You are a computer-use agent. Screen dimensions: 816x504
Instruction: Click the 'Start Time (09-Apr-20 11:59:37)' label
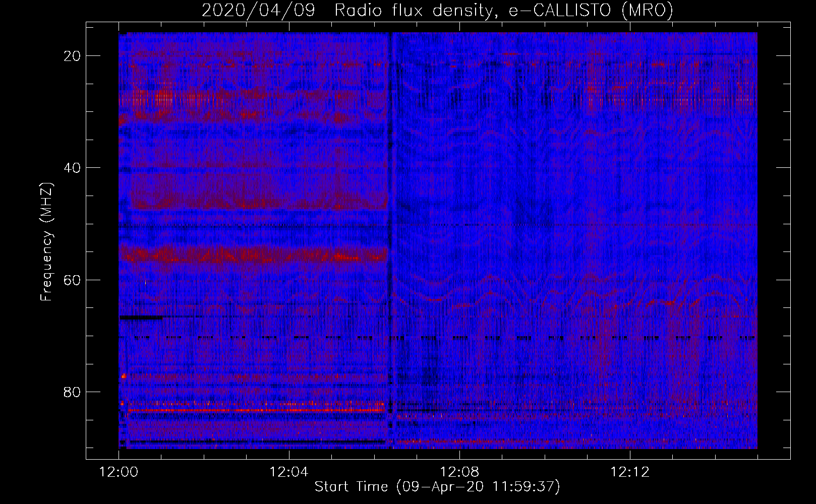(437, 487)
